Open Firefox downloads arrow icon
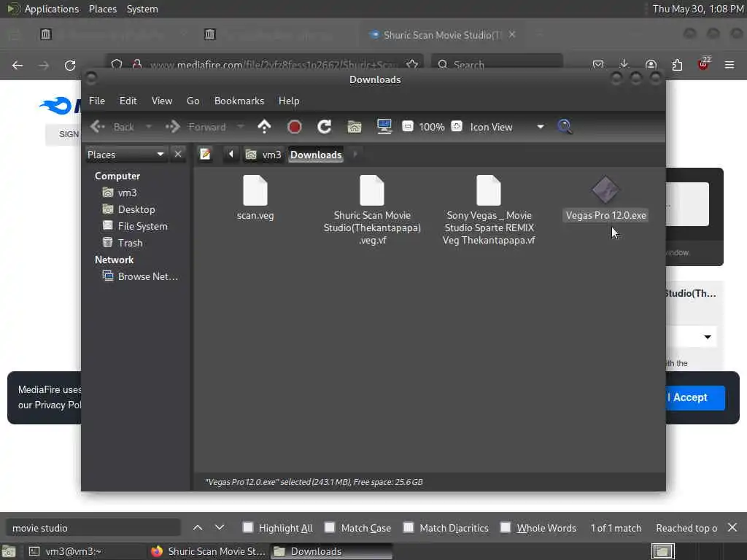This screenshot has height=560, width=747. click(624, 64)
